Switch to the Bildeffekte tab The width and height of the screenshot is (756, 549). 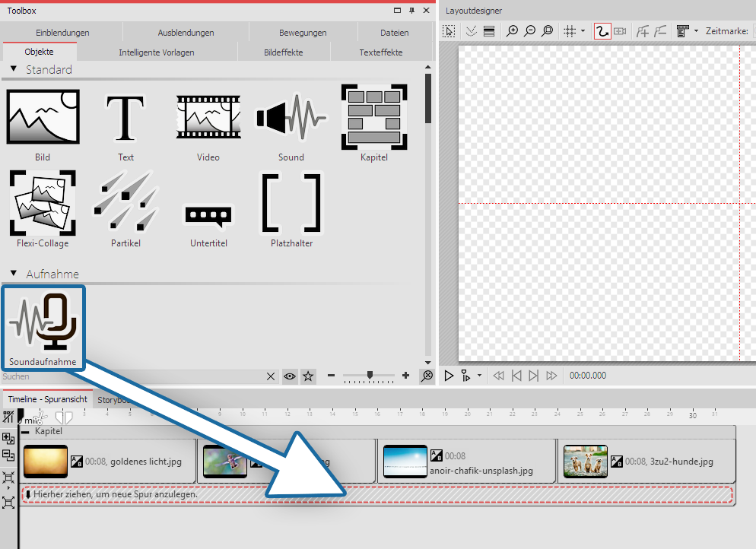tap(283, 52)
